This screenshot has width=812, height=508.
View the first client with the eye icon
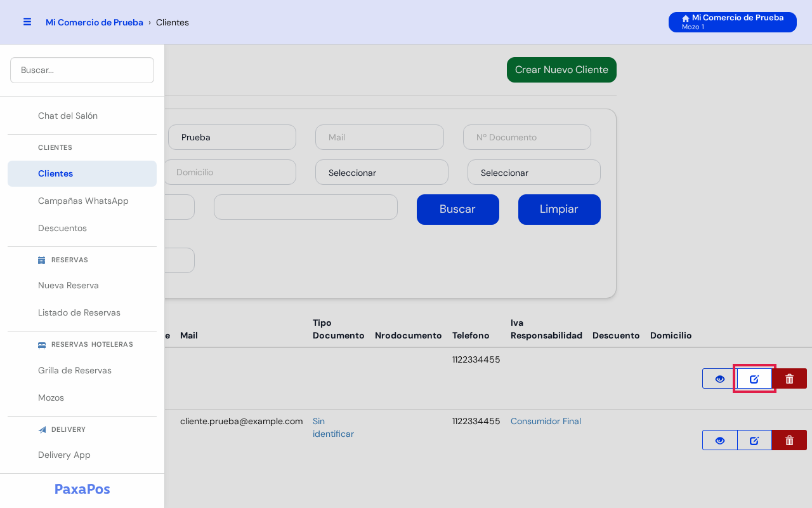tap(720, 378)
